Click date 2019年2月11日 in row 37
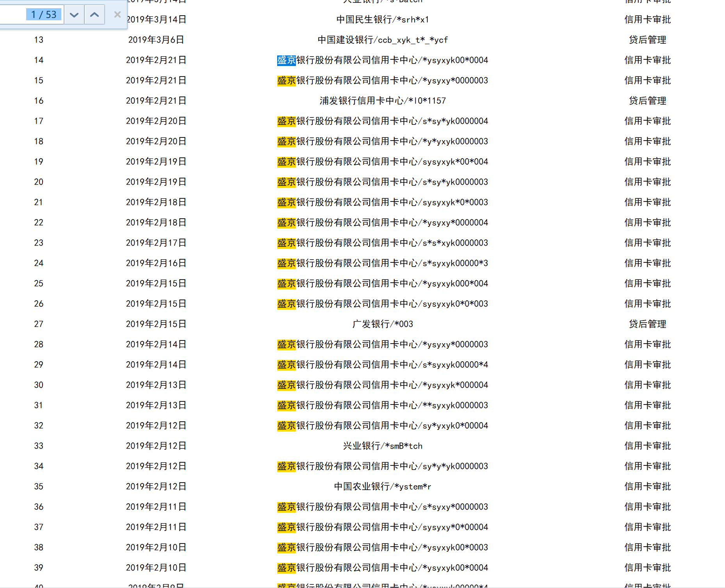725x588 pixels. click(x=156, y=527)
